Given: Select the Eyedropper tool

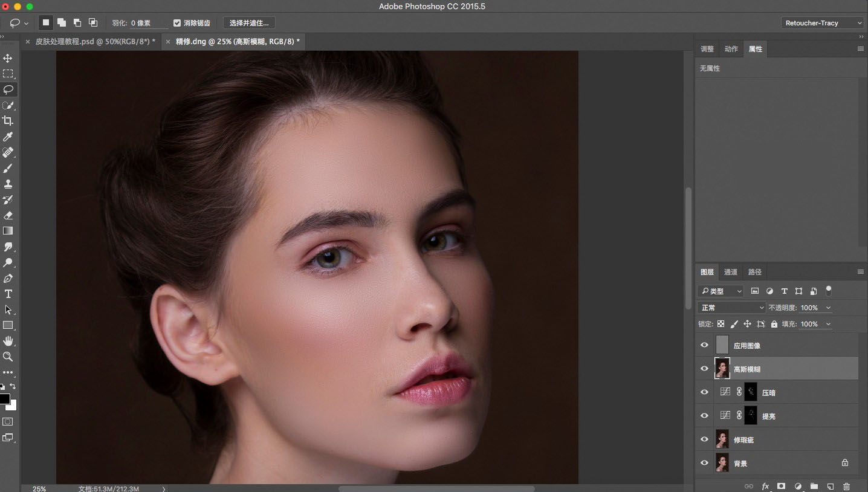Looking at the screenshot, I should [x=8, y=137].
